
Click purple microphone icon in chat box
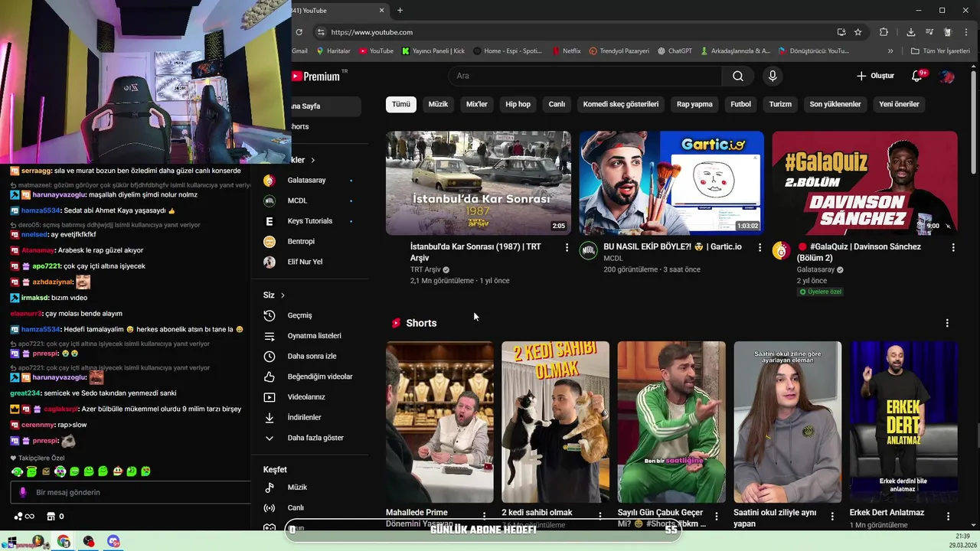click(x=23, y=493)
